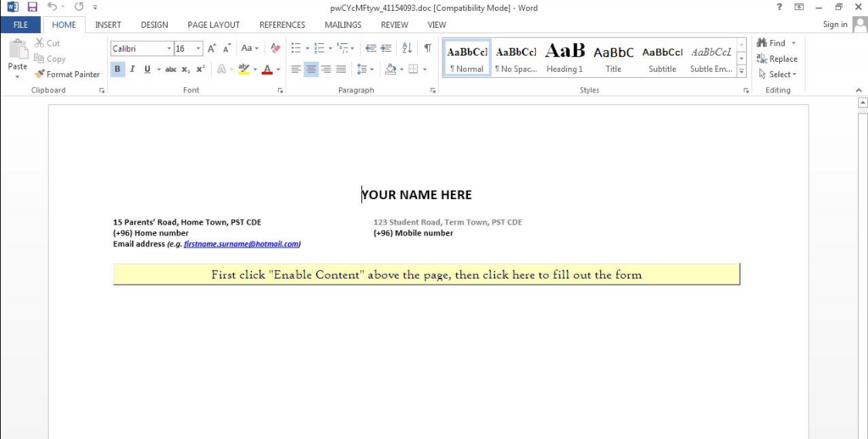Image resolution: width=868 pixels, height=439 pixels.
Task: Open the font size dropdown
Action: [x=199, y=49]
